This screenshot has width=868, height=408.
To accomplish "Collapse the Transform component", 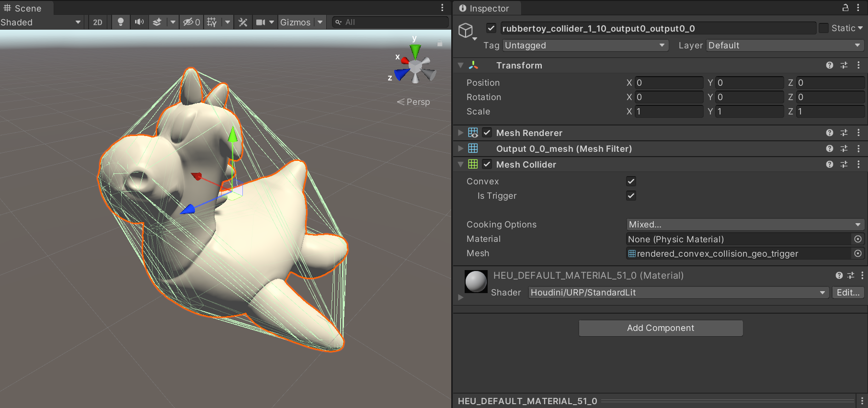I will coord(460,65).
